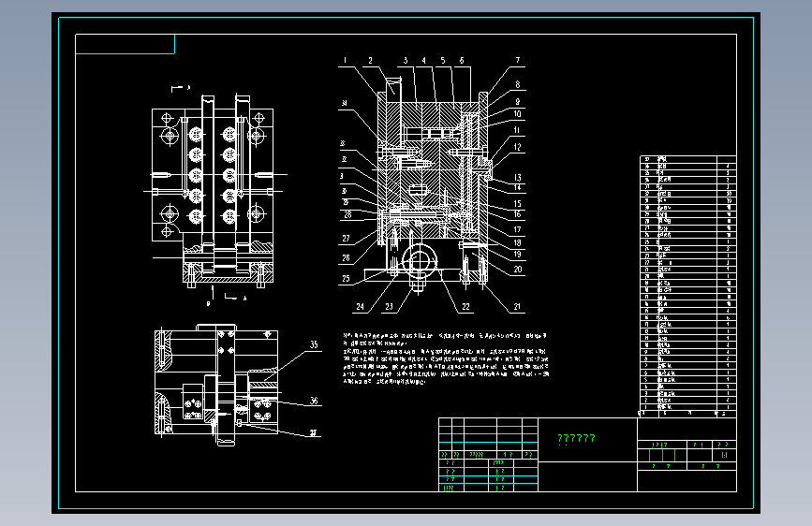Click part callout number 35
This screenshot has width=812, height=526.
pyautogui.click(x=315, y=344)
